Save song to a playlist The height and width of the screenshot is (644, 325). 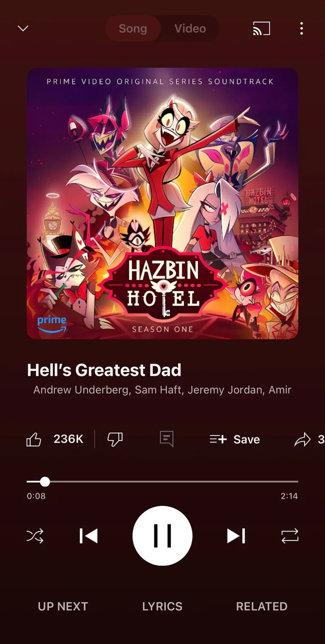pos(235,439)
